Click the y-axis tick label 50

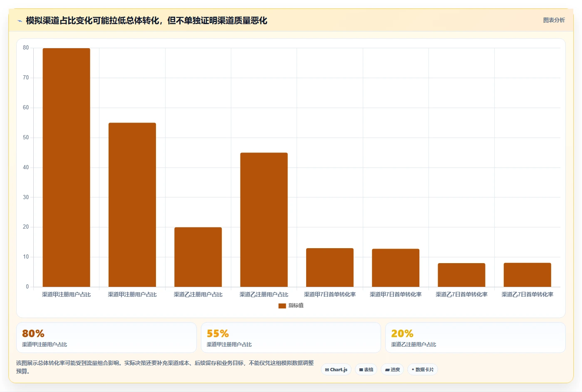pos(26,138)
